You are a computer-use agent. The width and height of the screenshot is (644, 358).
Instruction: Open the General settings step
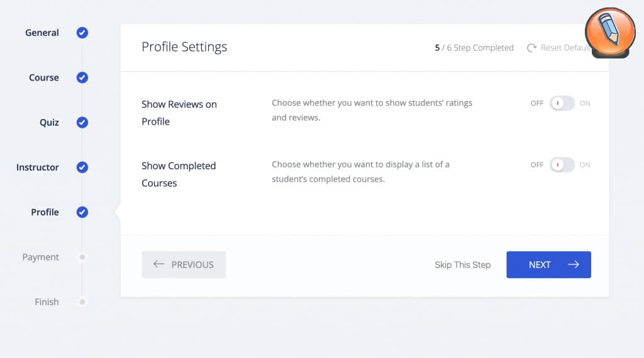click(x=42, y=33)
